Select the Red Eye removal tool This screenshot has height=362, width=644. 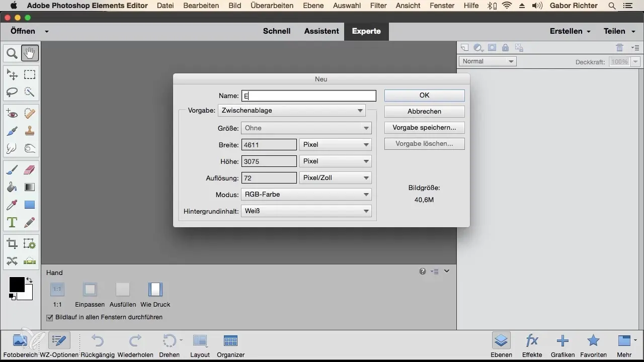[12, 114]
